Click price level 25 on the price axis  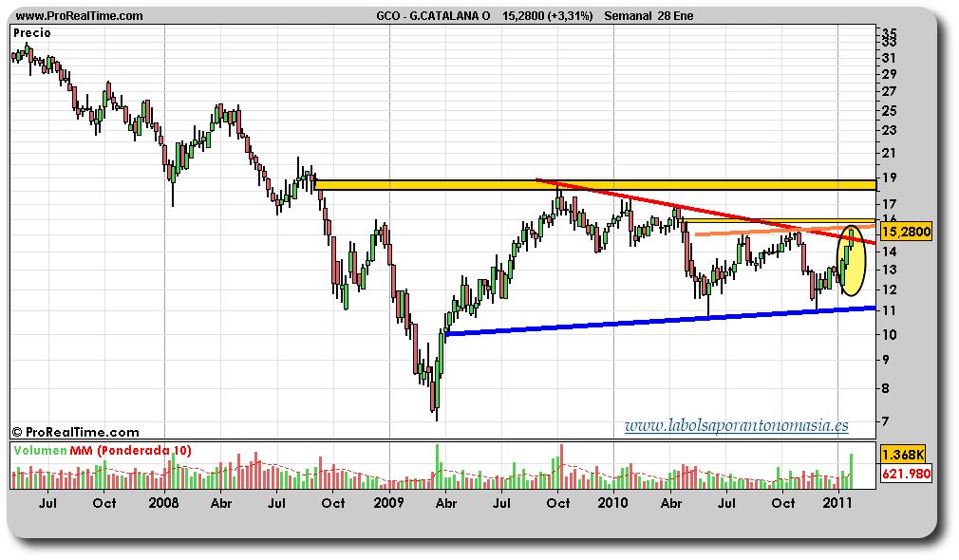pyautogui.click(x=890, y=111)
